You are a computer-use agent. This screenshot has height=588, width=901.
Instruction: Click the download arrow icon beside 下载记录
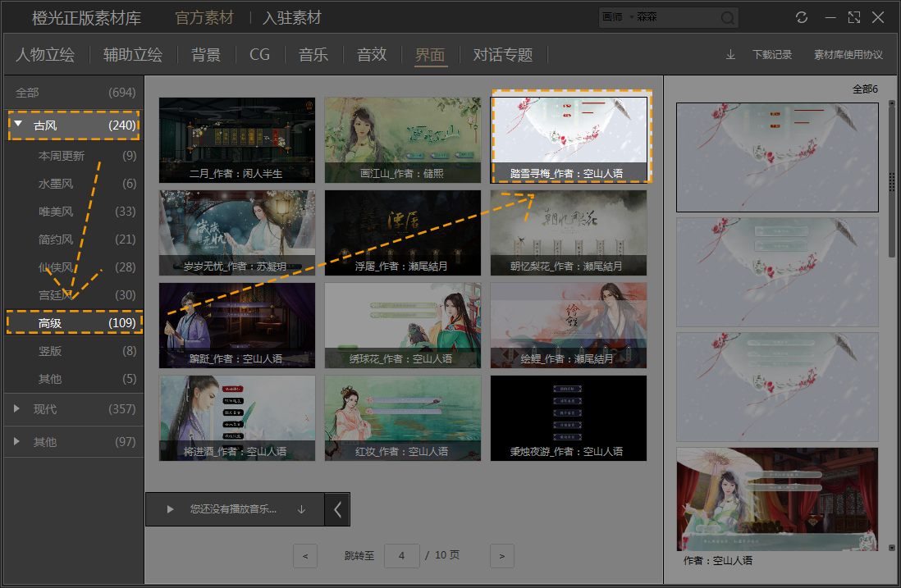[730, 55]
